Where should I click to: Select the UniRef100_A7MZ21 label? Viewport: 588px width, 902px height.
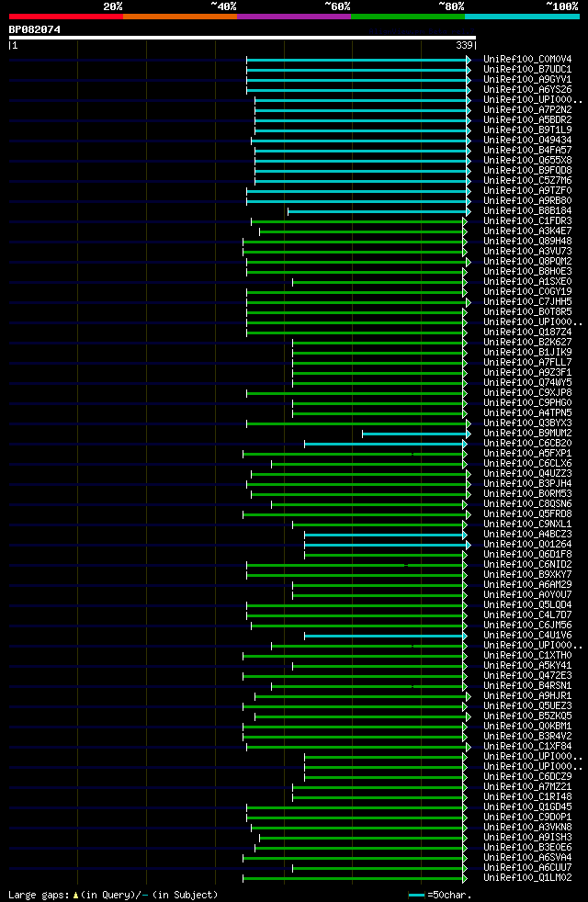coord(527,787)
